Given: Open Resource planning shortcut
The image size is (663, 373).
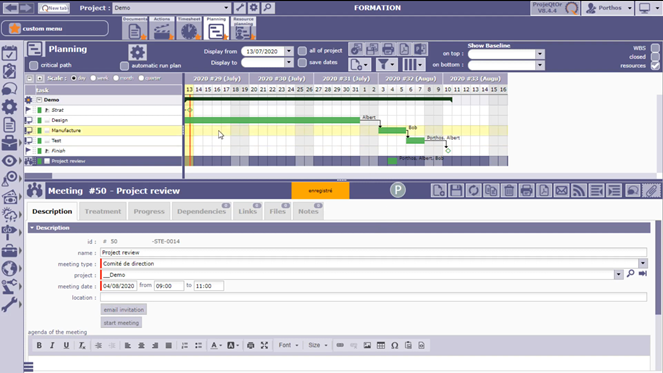Looking at the screenshot, I should 244,29.
